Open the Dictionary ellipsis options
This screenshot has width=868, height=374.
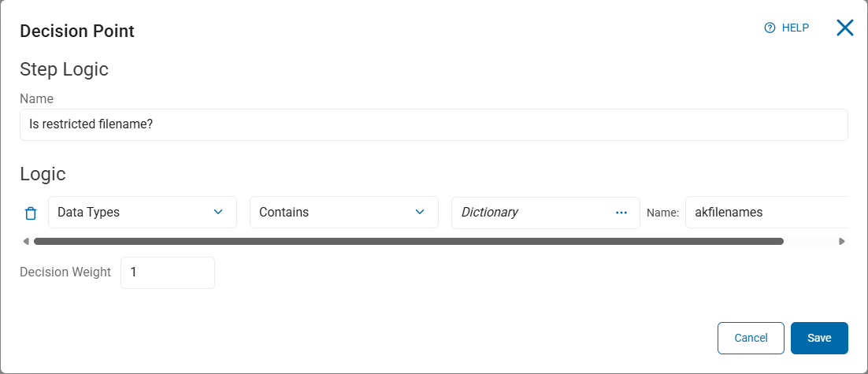pyautogui.click(x=621, y=213)
